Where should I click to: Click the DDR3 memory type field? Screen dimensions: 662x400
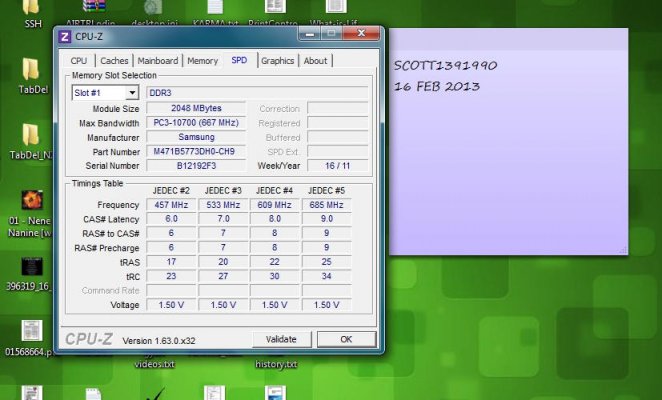(x=257, y=93)
